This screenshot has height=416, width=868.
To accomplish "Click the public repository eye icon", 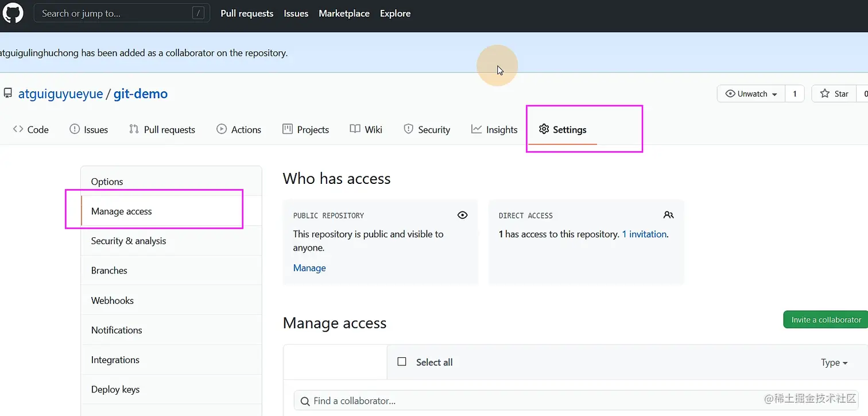I will click(462, 215).
